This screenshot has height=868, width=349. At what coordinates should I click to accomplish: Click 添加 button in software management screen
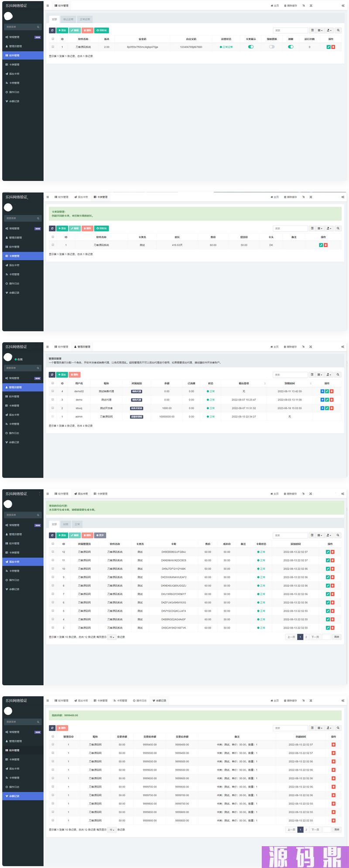tap(62, 31)
